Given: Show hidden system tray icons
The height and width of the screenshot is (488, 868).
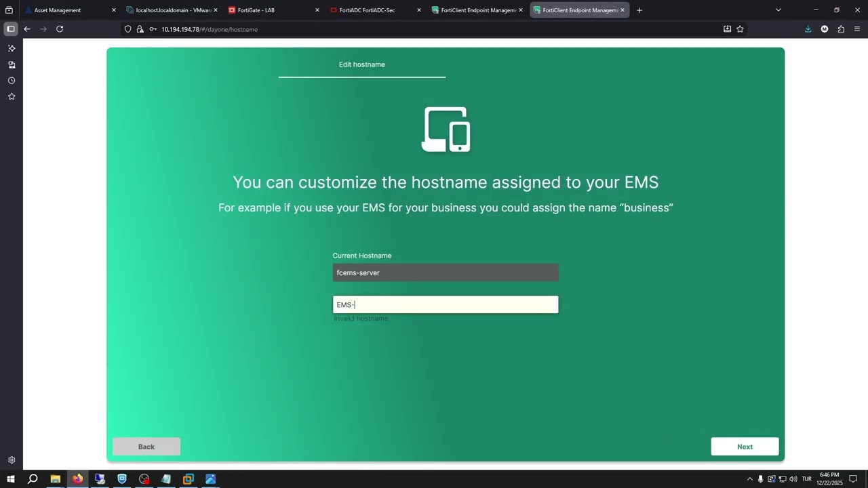Looking at the screenshot, I should [x=749, y=479].
